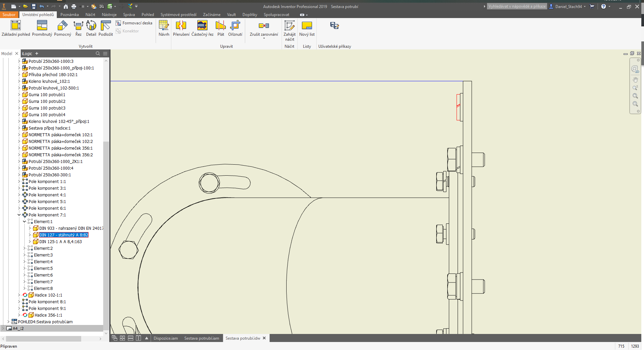Select Hadice 102-1:1 tree item

coord(48,295)
